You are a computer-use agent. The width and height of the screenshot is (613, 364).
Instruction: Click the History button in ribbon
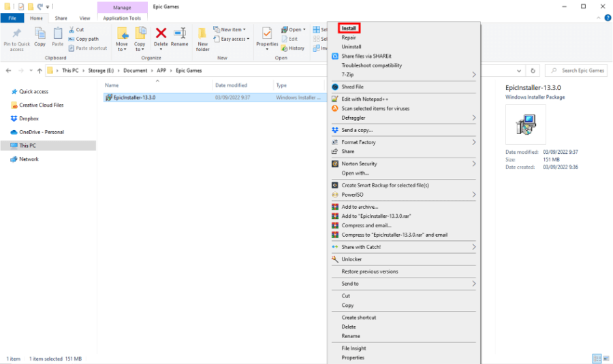[x=293, y=48]
